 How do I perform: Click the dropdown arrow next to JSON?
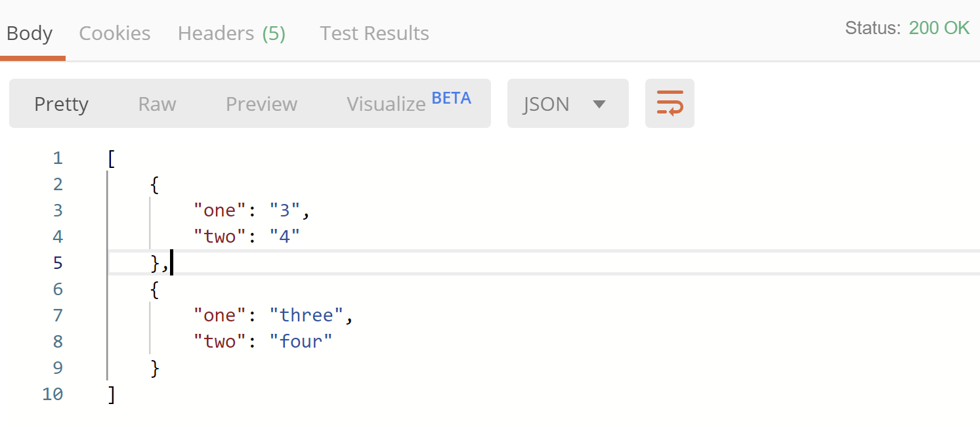pos(599,104)
